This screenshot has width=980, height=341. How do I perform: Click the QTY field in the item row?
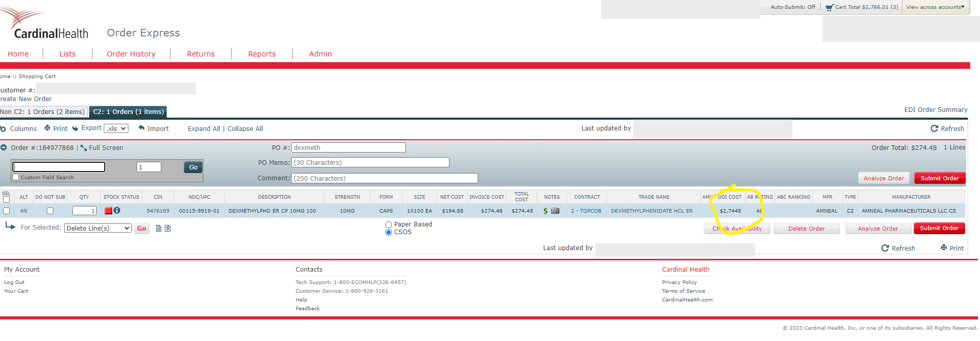[84, 211]
